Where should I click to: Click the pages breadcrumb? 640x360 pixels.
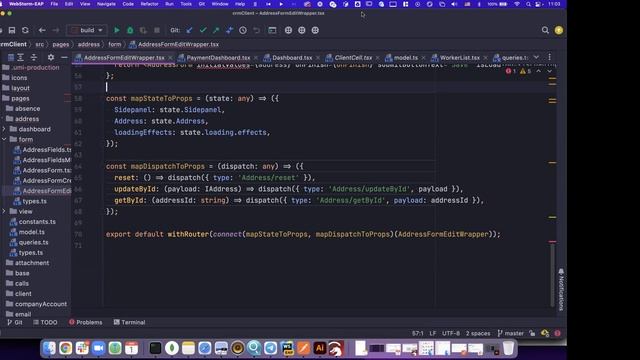[61, 44]
